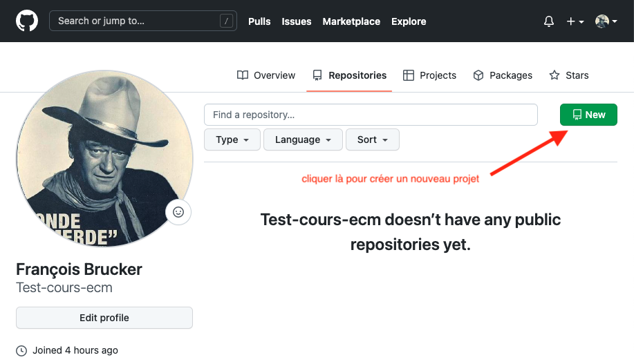Viewport: 634px width, 364px height.
Task: Go to Marketplace in header
Action: 351,21
